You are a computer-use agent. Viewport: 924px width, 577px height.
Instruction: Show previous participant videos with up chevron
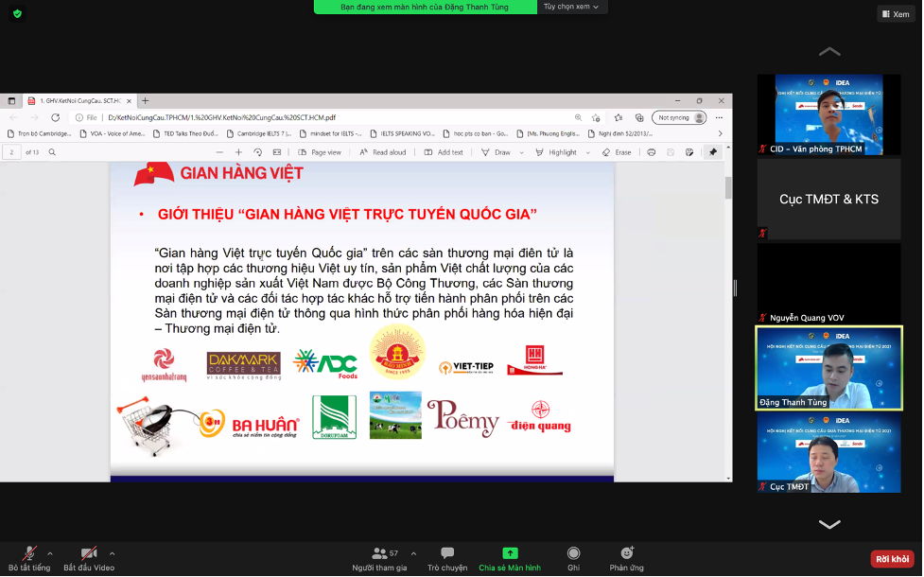[x=829, y=51]
